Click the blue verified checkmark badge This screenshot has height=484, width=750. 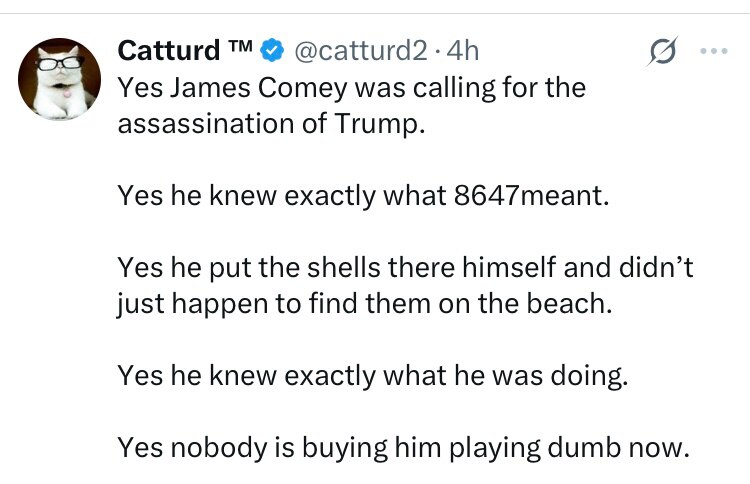click(272, 50)
